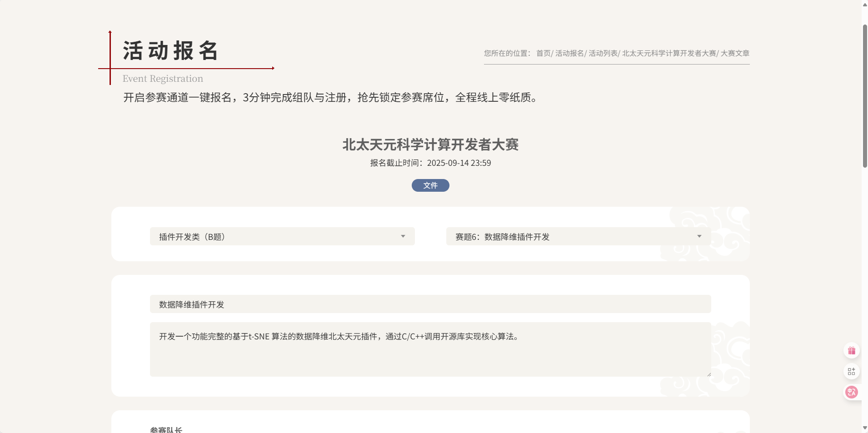The width and height of the screenshot is (868, 433).
Task: Click the pink gift box icon
Action: [851, 350]
